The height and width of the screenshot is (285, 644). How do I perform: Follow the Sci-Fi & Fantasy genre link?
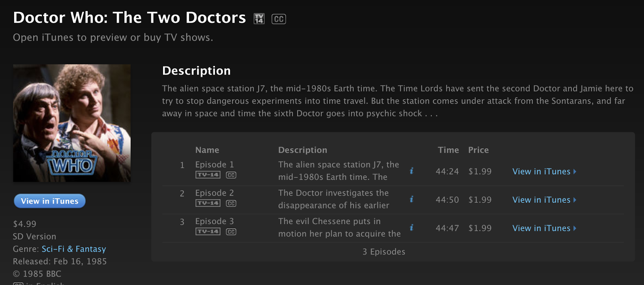[74, 249]
